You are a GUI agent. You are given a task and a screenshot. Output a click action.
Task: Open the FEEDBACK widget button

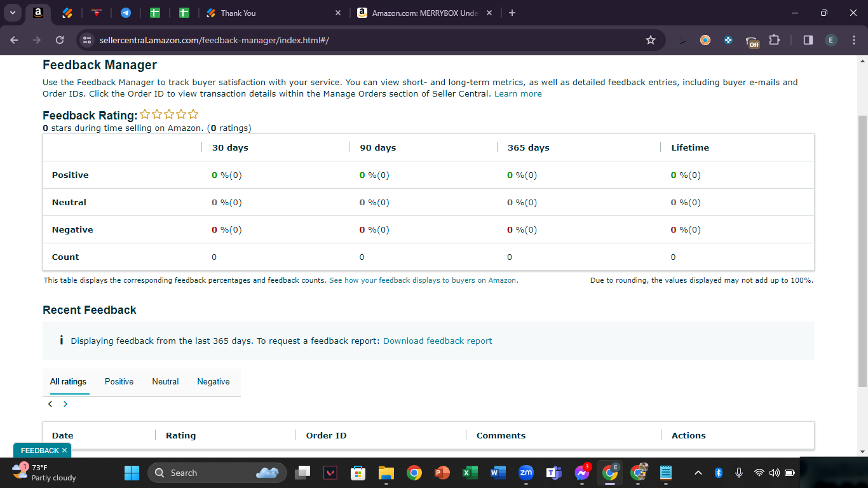(x=39, y=451)
